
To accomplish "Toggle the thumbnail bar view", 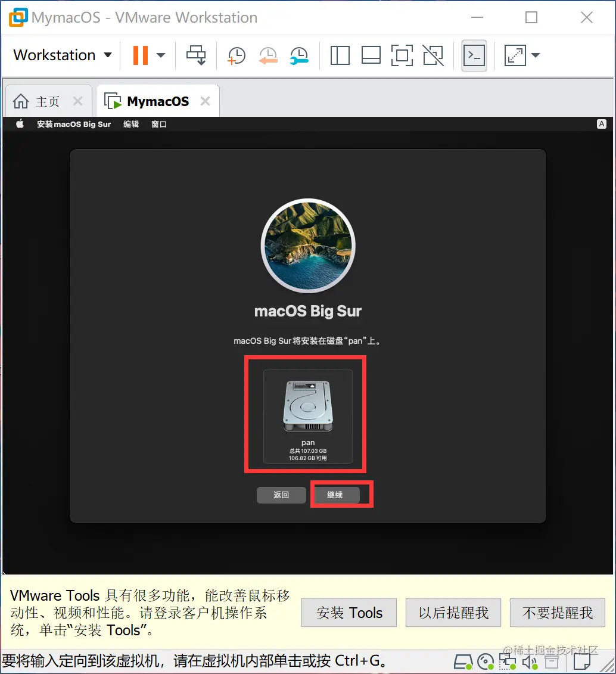I will (x=371, y=55).
